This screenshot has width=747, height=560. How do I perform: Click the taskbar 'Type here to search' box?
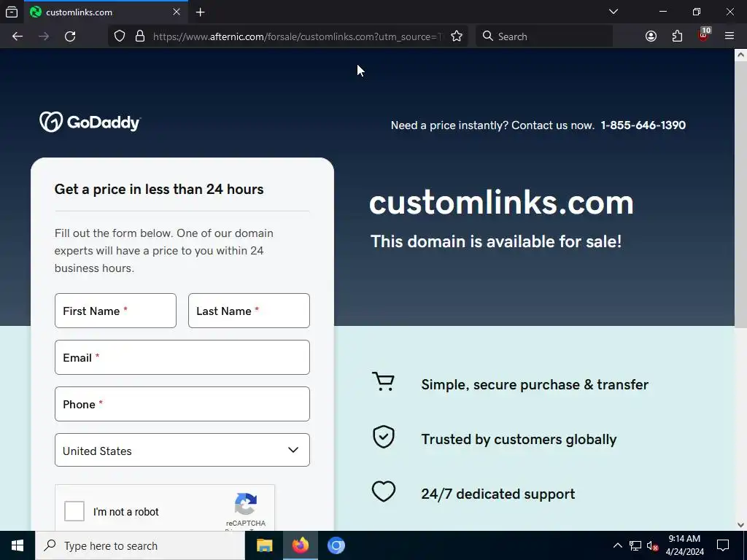140,545
